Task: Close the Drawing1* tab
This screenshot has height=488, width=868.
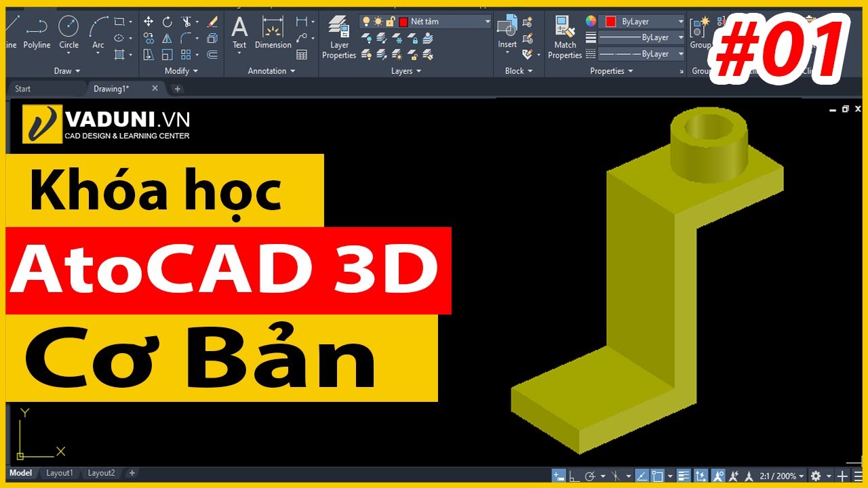Action: pyautogui.click(x=155, y=88)
